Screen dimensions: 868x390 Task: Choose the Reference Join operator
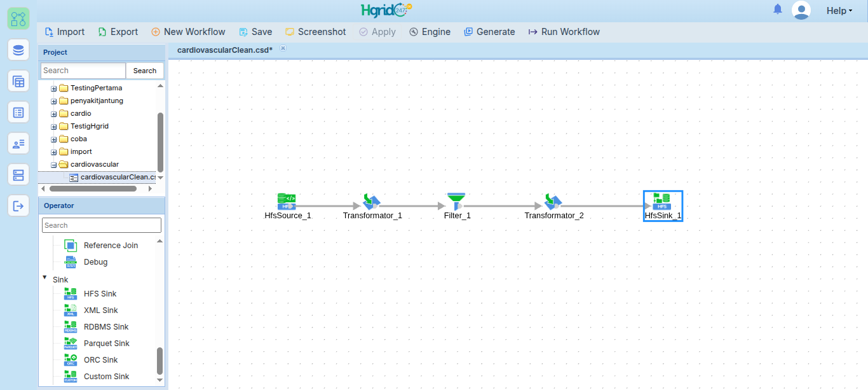click(102, 246)
